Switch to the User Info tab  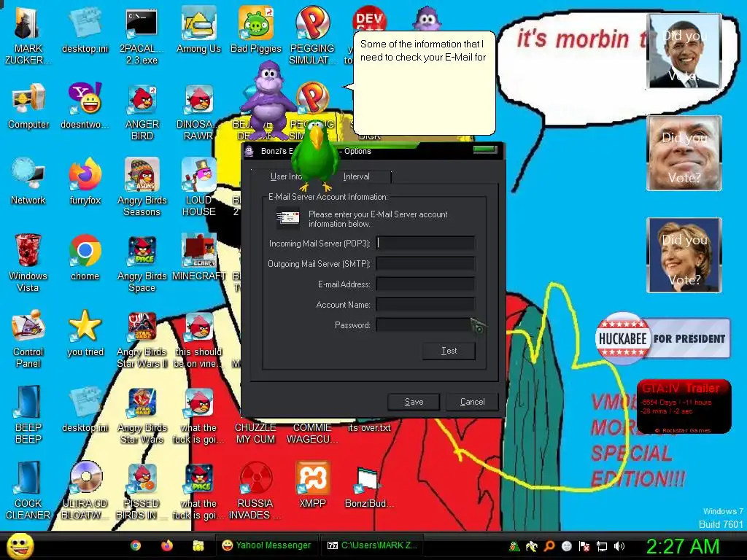[x=286, y=176]
